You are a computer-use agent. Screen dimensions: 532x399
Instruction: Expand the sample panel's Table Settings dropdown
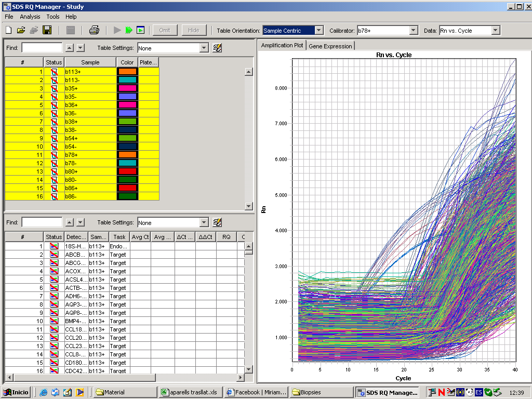coord(204,48)
